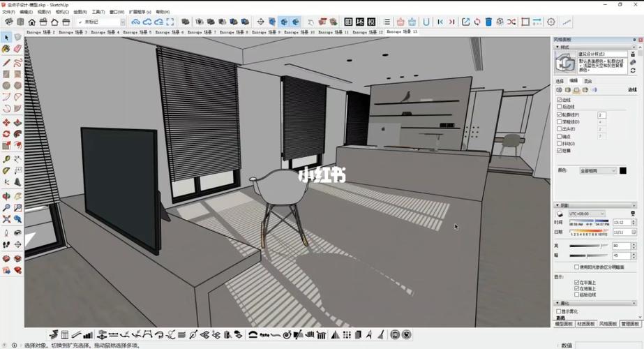Open the 颜色 edge color mode dropdown
644x349 pixels.
[598, 170]
